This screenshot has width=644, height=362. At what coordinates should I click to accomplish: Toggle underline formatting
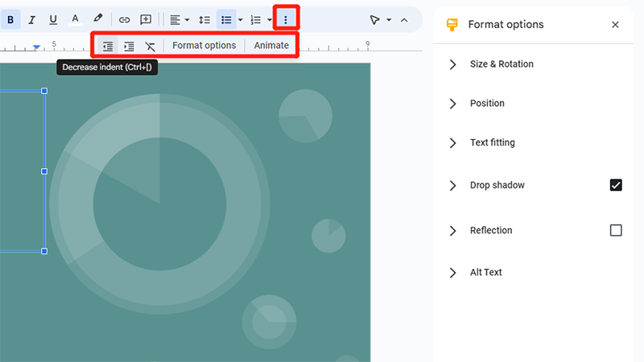pyautogui.click(x=53, y=19)
